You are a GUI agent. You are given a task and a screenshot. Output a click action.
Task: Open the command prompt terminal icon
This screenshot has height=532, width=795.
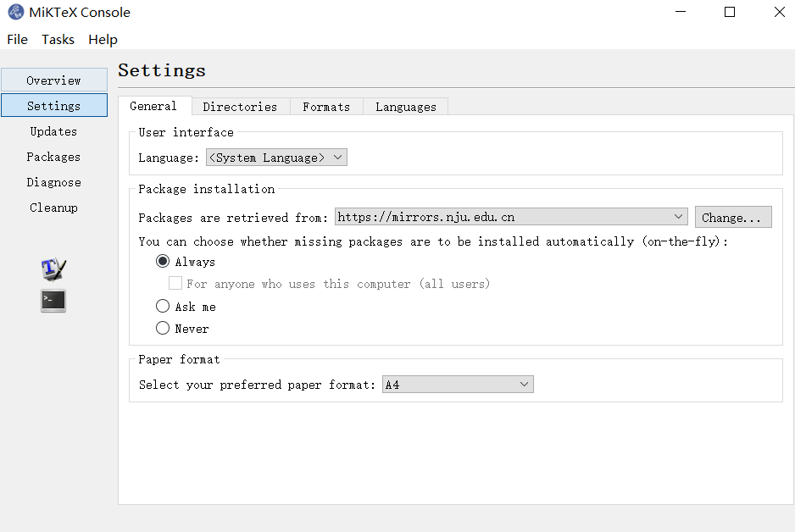(53, 301)
